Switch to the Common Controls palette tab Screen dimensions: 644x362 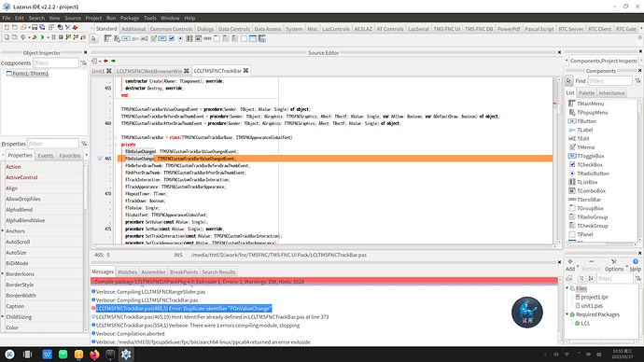tap(171, 29)
